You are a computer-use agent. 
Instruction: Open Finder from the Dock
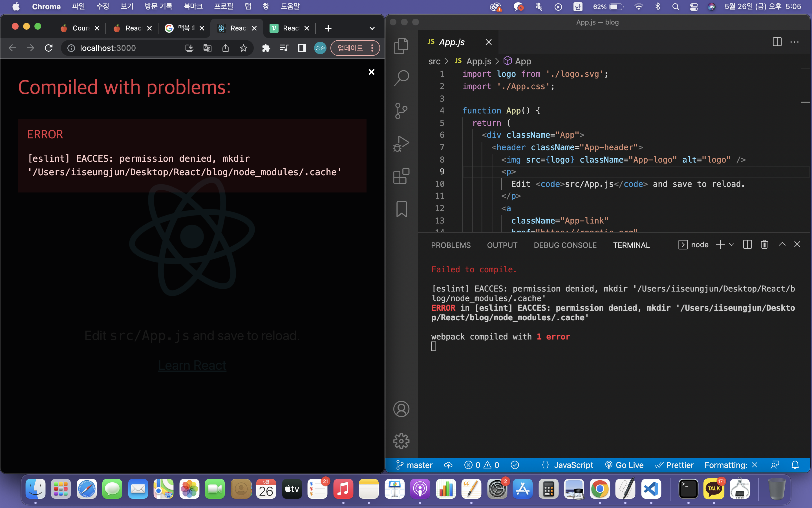[x=35, y=489]
